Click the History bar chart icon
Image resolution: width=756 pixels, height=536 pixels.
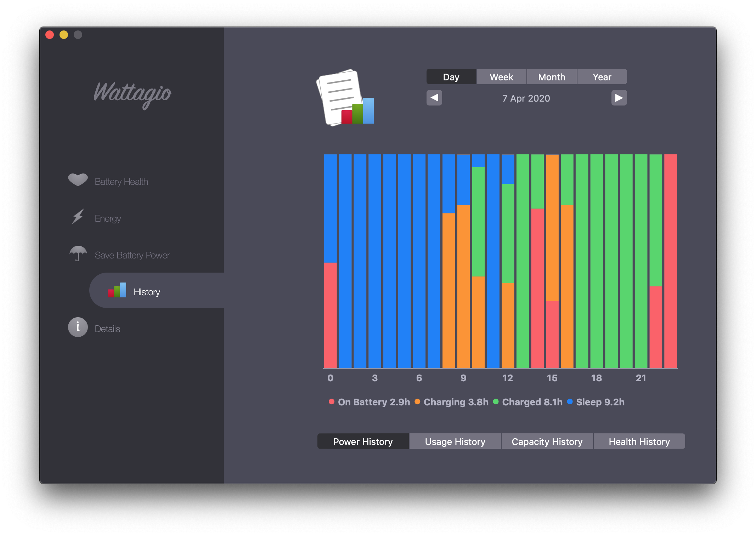pos(117,291)
